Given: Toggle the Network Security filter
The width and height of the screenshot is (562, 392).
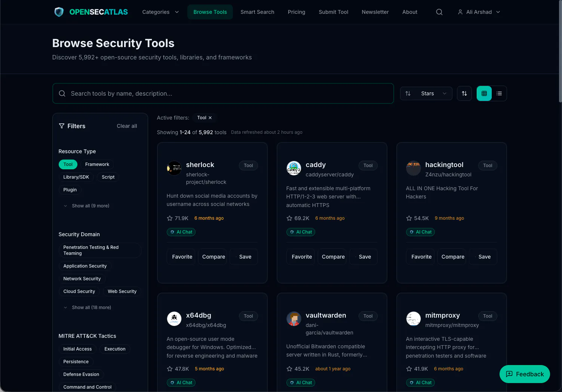Looking at the screenshot, I should 82,279.
